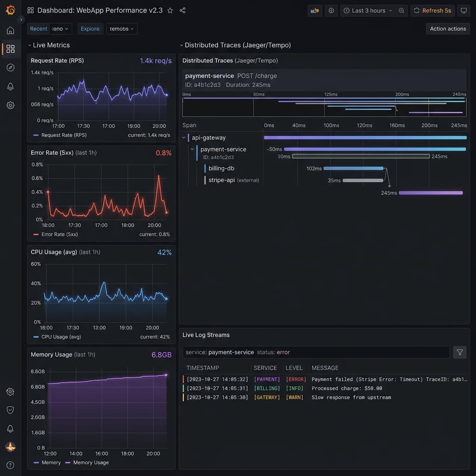Click the trace minimap overview timeline
Image resolution: width=476 pixels, height=476 pixels.
pos(324,107)
